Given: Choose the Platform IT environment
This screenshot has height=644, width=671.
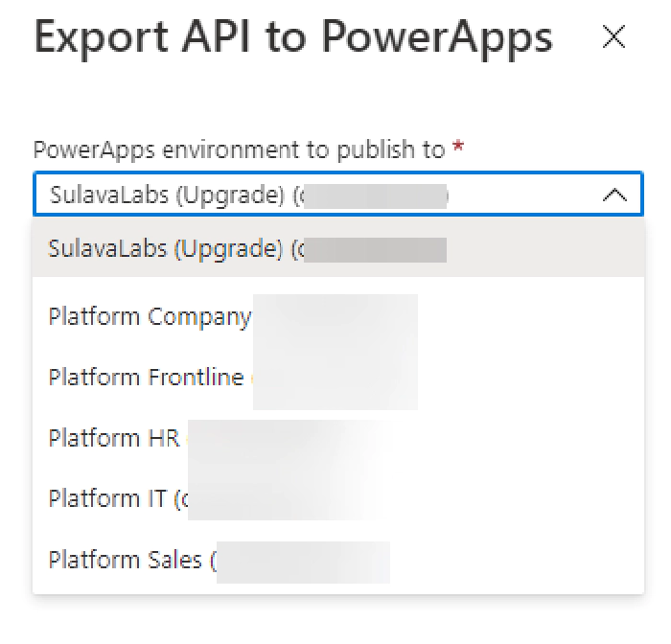Looking at the screenshot, I should click(112, 498).
